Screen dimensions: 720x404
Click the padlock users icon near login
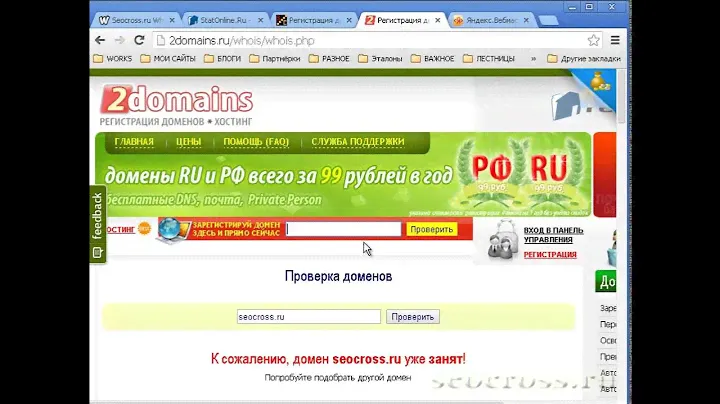point(501,243)
